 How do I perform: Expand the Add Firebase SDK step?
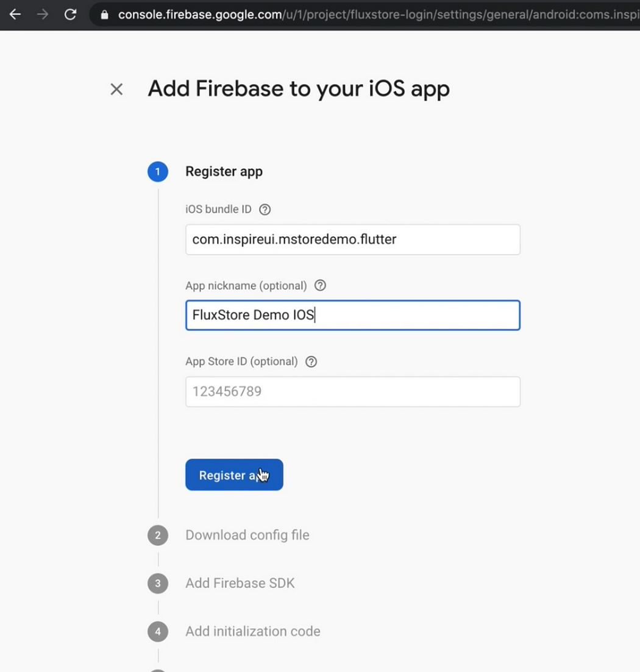[x=240, y=584]
